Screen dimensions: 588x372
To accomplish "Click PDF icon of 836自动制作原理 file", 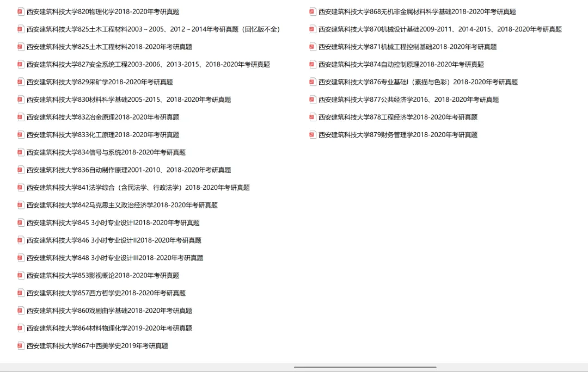I will click(x=20, y=170).
